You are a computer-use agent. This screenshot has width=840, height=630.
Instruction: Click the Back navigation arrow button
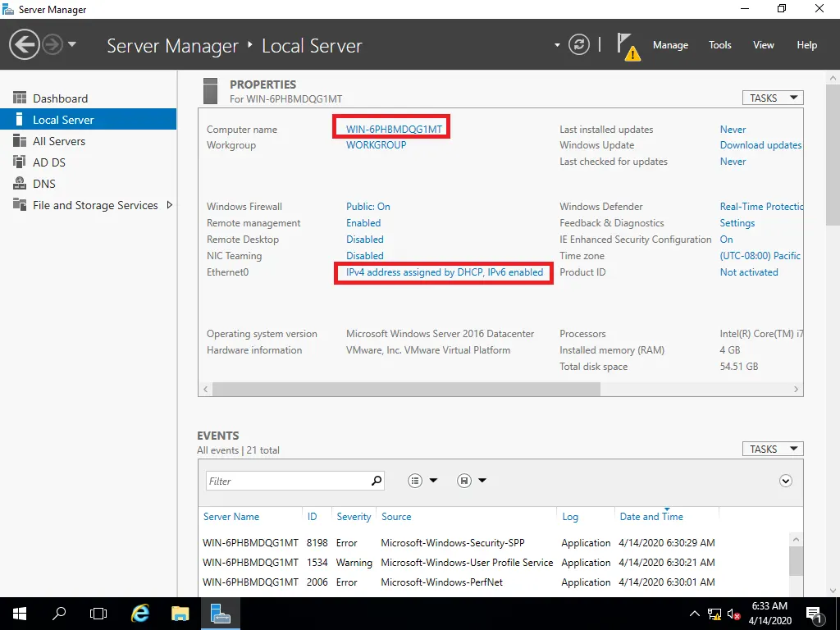point(24,44)
